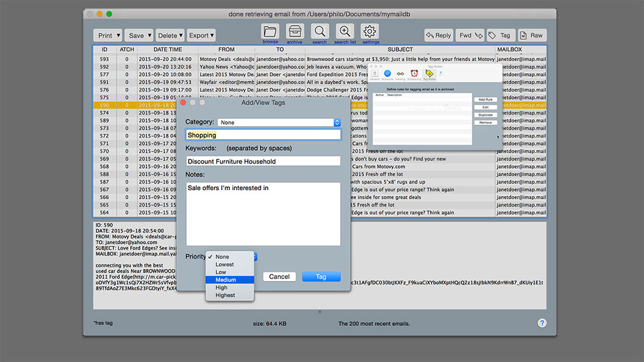This screenshot has width=644, height=362.
Task: Open the Print dropdown
Action: coord(107,35)
